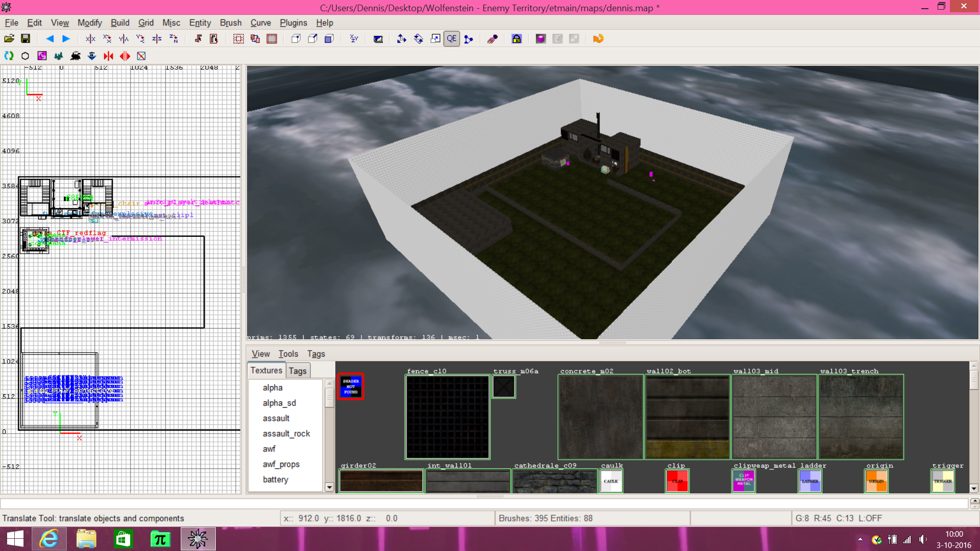This screenshot has width=980, height=551.
Task: Open the Brush menu
Action: click(x=230, y=22)
